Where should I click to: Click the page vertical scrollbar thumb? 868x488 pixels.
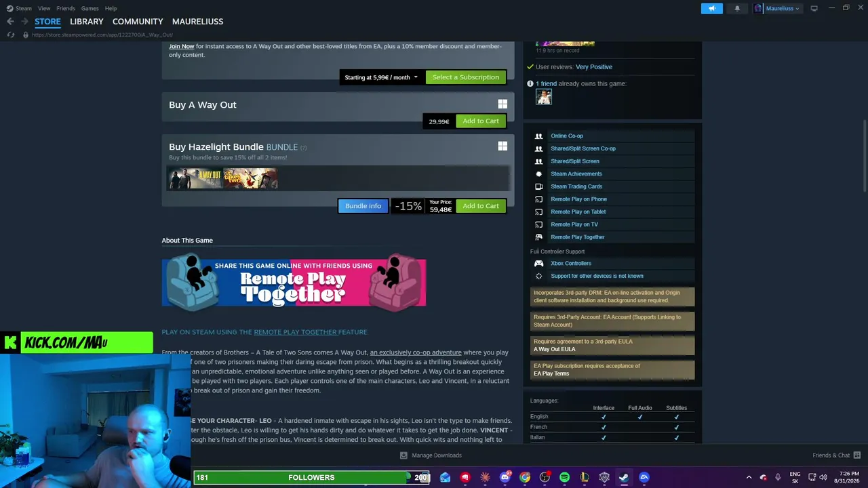click(x=865, y=157)
